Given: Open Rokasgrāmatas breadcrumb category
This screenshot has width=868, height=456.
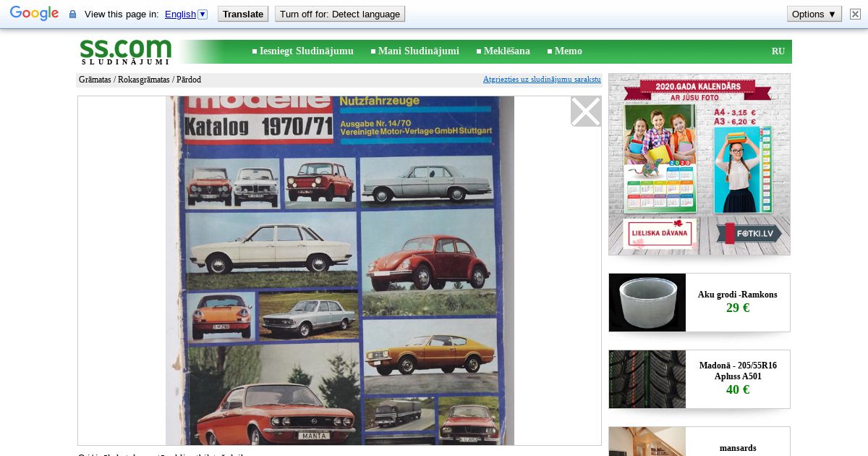Looking at the screenshot, I should [x=144, y=80].
